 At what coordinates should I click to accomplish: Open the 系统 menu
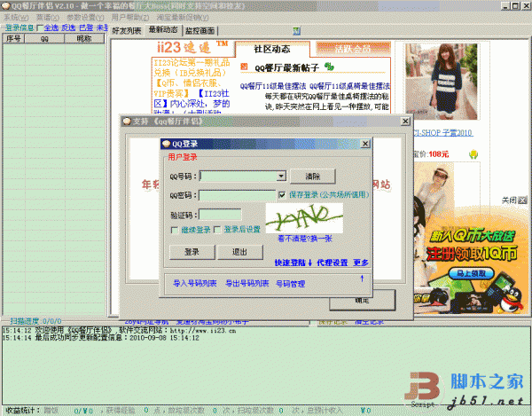[16, 17]
